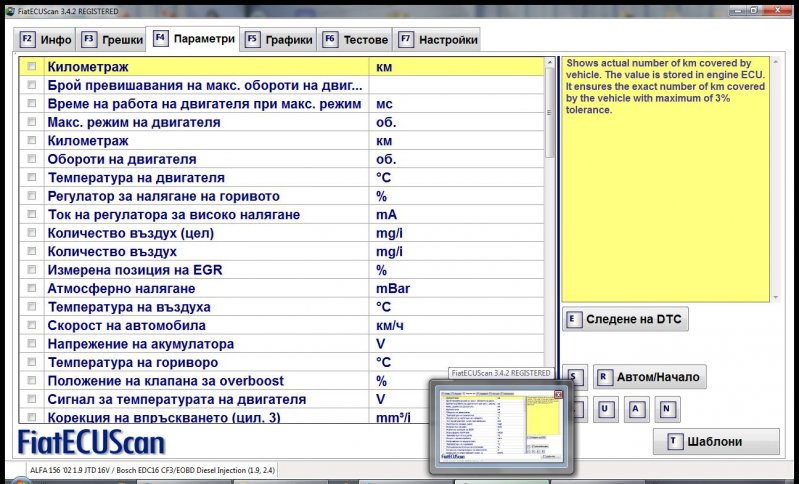Go to the Тестове tab
Image resolution: width=799 pixels, height=484 pixels.
click(355, 40)
